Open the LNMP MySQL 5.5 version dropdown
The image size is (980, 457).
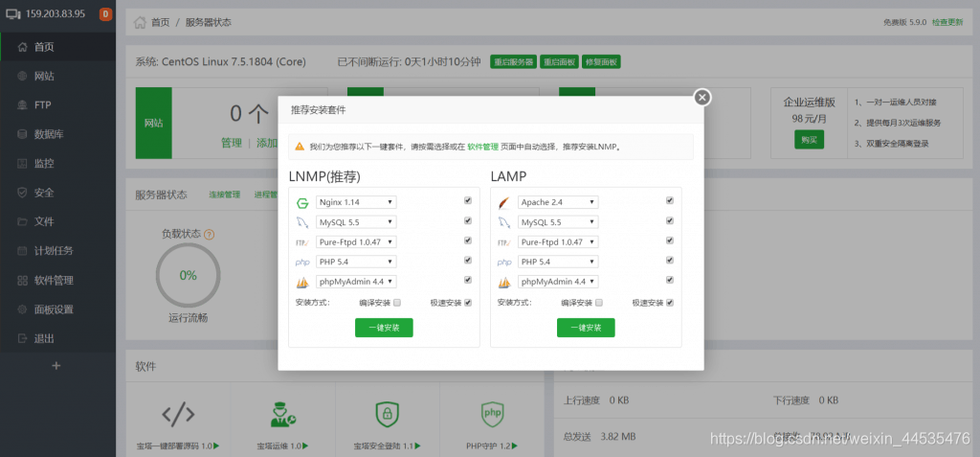point(356,222)
